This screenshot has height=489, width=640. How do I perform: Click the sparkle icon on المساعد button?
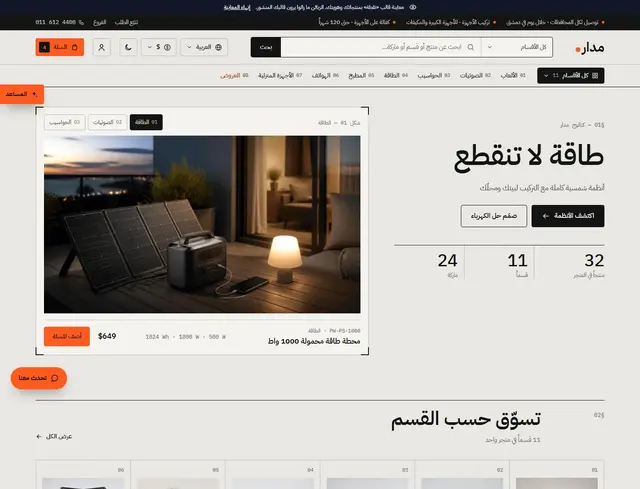[x=35, y=94]
